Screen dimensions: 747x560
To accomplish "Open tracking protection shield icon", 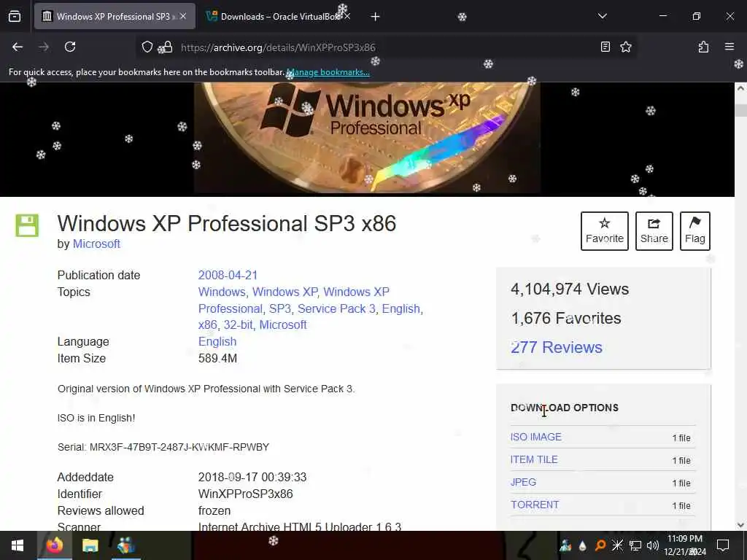I will coord(147,47).
